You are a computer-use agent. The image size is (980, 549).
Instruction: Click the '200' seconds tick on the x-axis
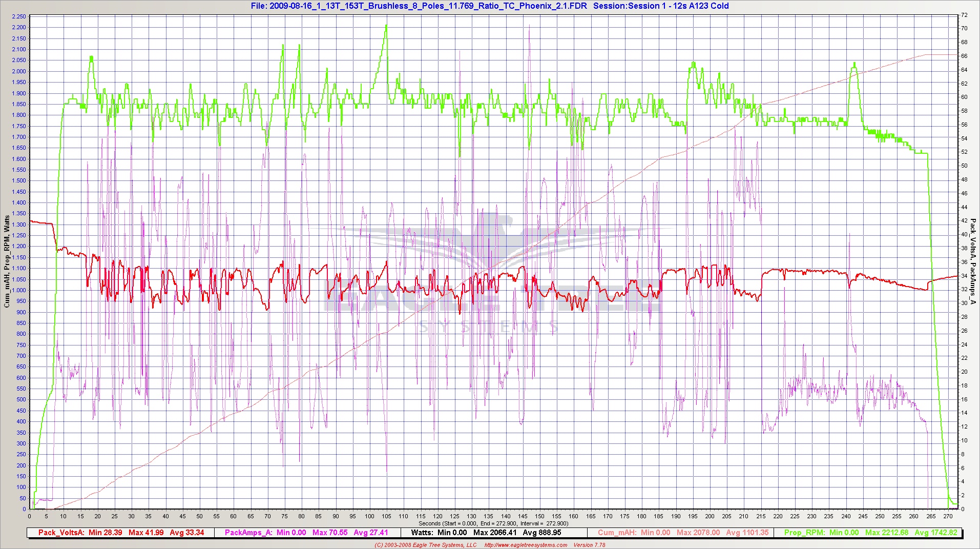click(x=710, y=516)
